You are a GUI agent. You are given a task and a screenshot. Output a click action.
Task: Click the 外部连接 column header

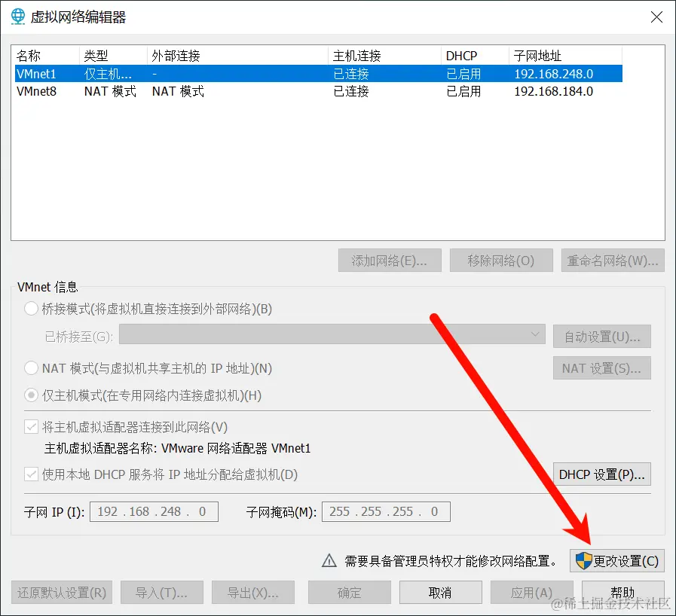237,56
